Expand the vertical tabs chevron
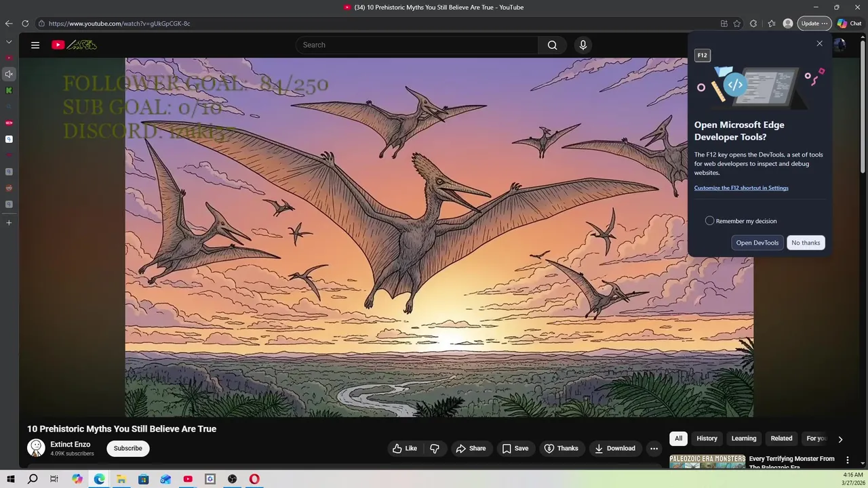Screen dimensions: 868x488 (9, 41)
